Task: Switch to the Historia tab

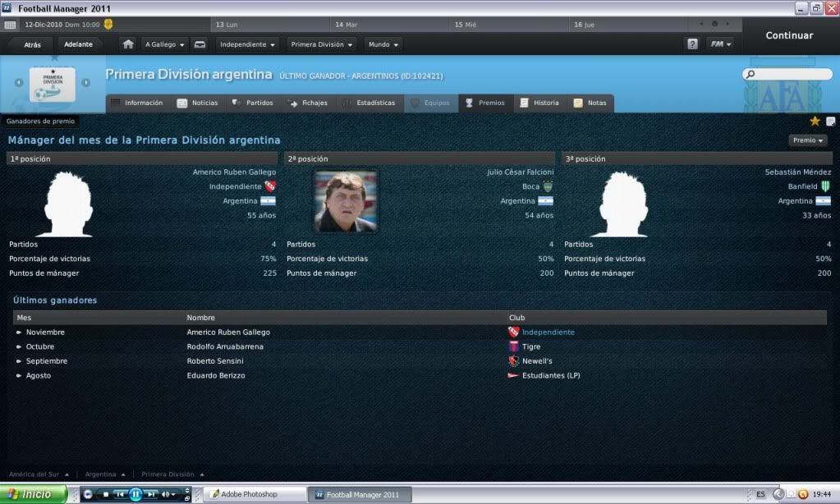Action: (540, 103)
